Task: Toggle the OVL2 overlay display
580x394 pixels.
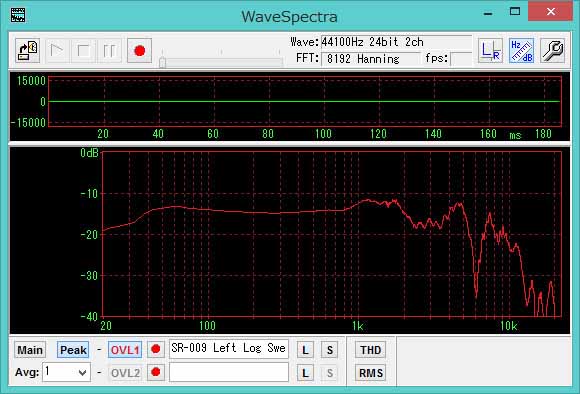Action: pos(125,373)
